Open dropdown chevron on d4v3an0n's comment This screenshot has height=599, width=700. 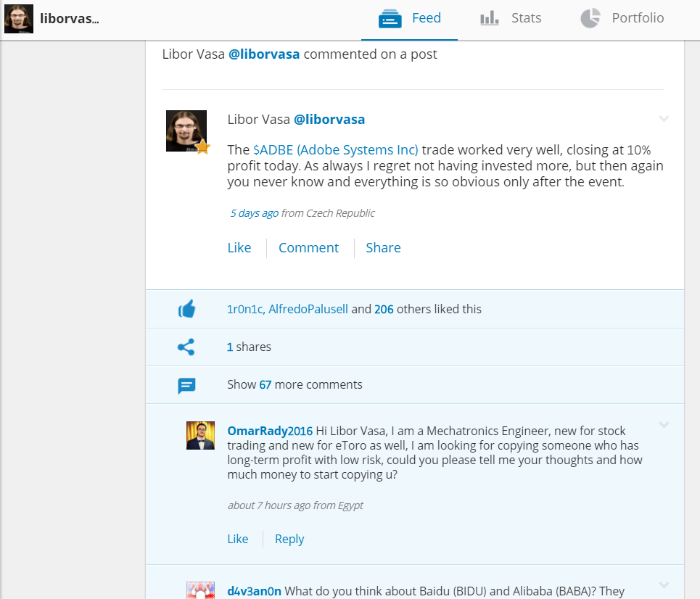[663, 584]
